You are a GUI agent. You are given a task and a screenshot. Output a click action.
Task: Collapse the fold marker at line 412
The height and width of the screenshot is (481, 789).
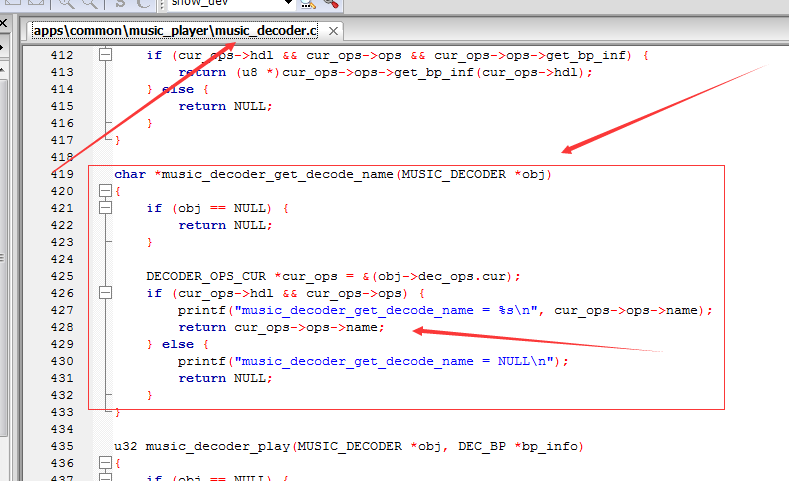105,54
